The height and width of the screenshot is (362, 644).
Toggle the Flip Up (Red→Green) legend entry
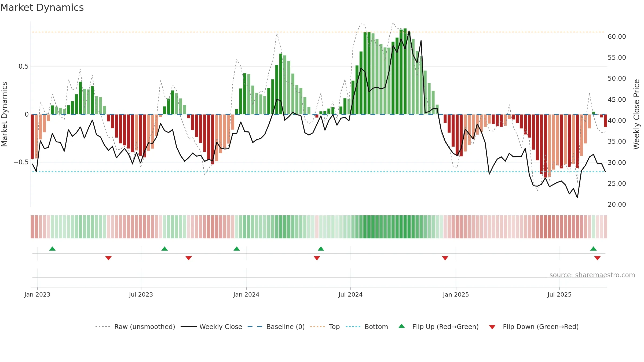[438, 327]
